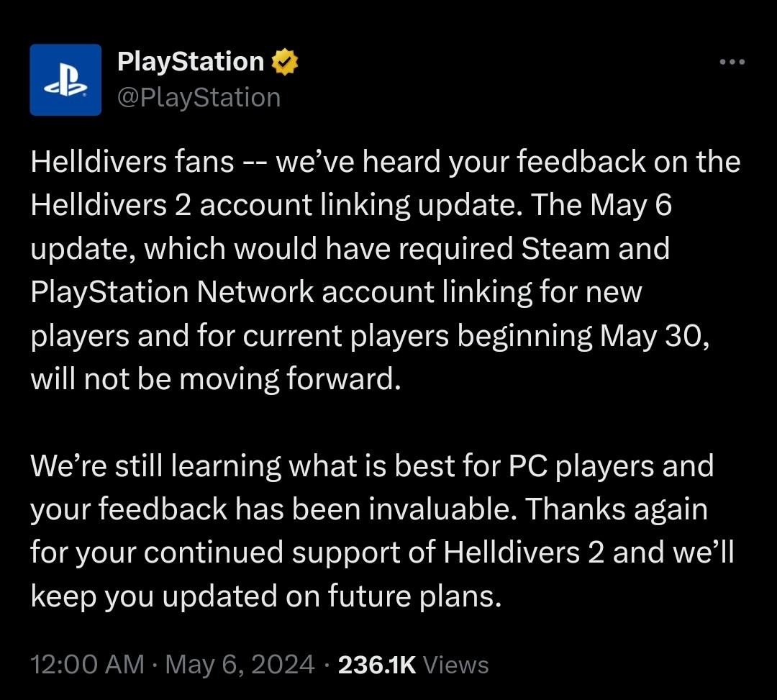This screenshot has height=700, width=777.
Task: Select the line "update, which would have required Steam and"
Action: 350,249
